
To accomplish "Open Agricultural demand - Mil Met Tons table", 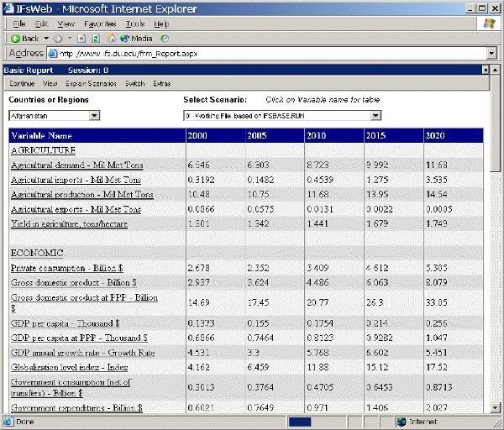I will (76, 165).
